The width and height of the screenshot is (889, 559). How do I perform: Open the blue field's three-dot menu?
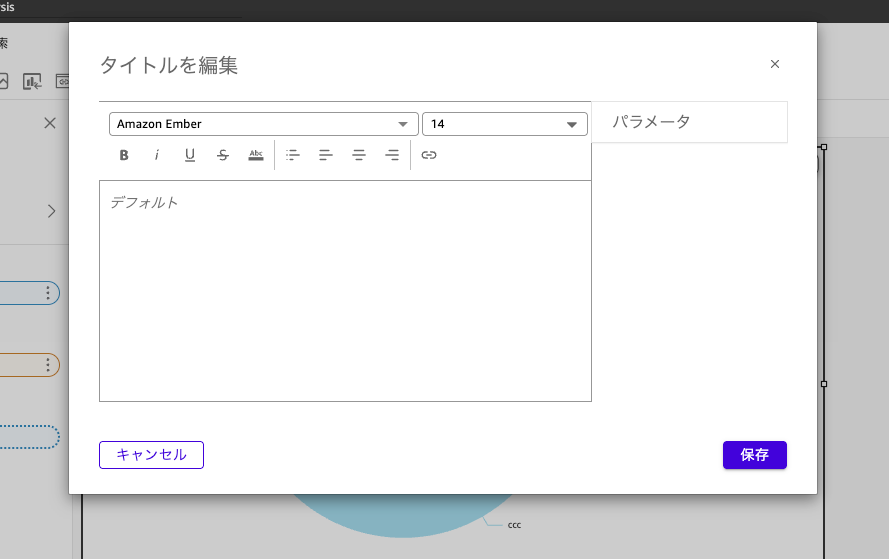48,293
